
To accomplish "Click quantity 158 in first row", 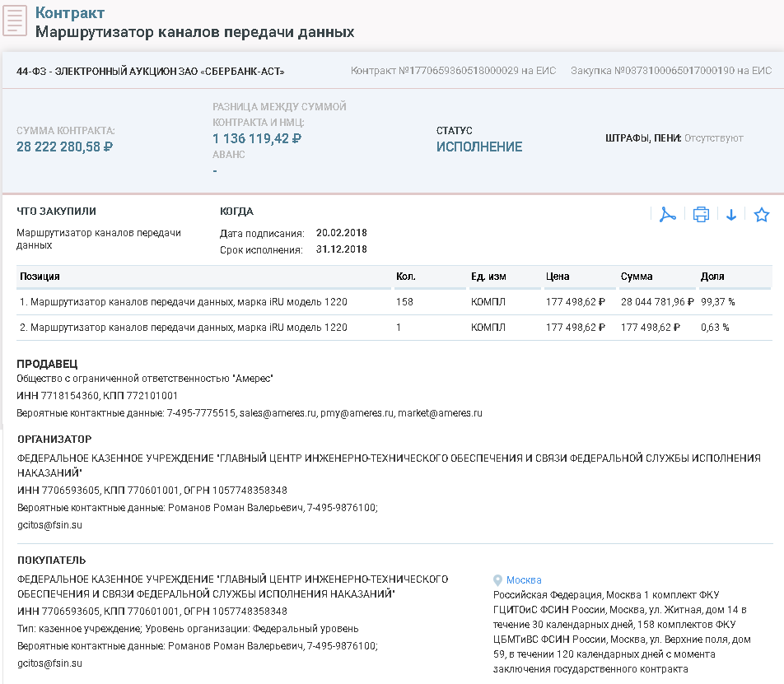I will [x=404, y=302].
